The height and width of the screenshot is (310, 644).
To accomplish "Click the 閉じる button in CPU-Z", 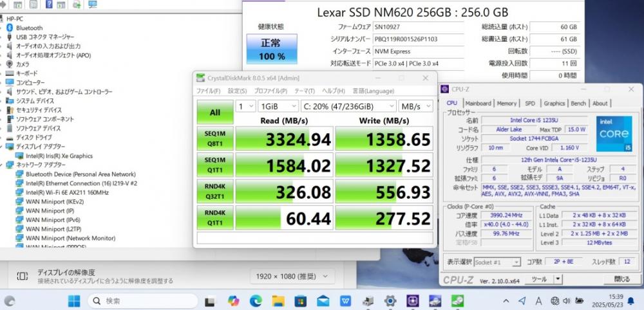I will pos(622,279).
